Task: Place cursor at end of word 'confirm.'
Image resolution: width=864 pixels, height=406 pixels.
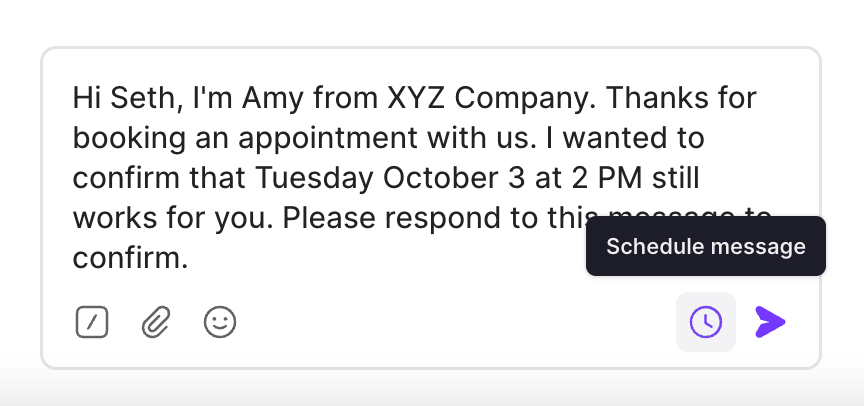Action: coord(188,259)
